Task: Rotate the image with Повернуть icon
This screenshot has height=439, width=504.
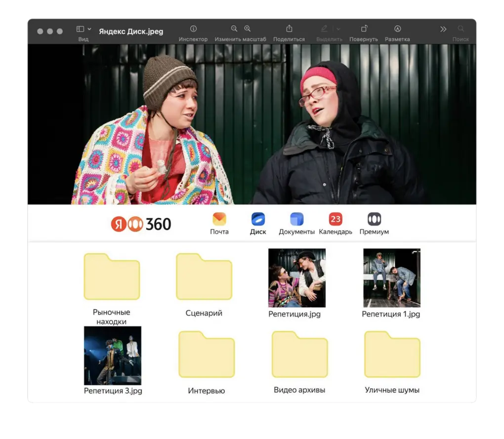Action: pos(364,29)
